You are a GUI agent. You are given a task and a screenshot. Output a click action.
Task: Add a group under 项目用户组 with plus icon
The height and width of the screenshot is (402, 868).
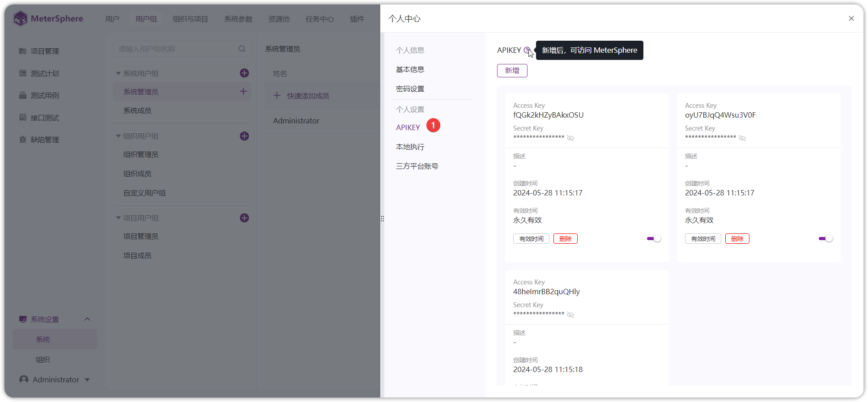coord(244,218)
